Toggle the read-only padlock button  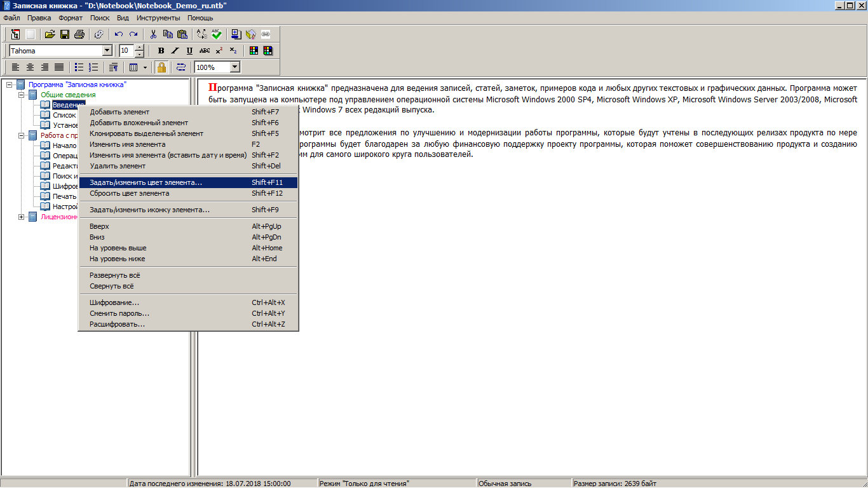tap(161, 67)
